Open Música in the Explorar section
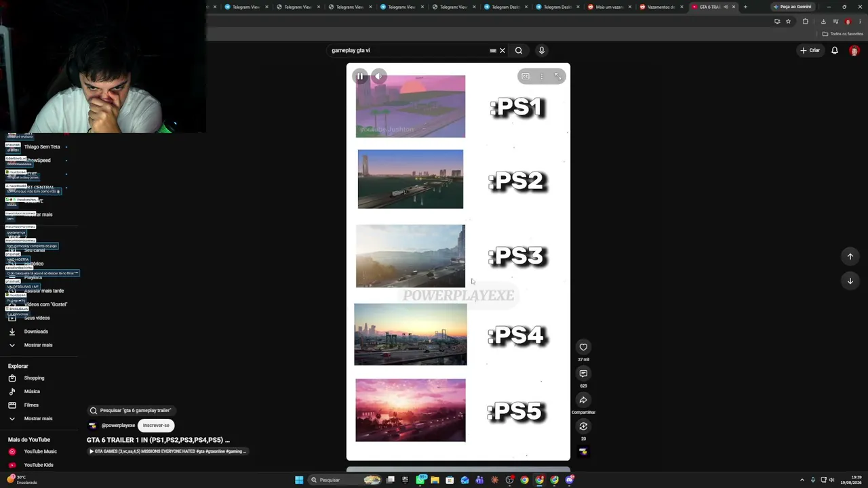This screenshot has height=488, width=868. tap(32, 392)
